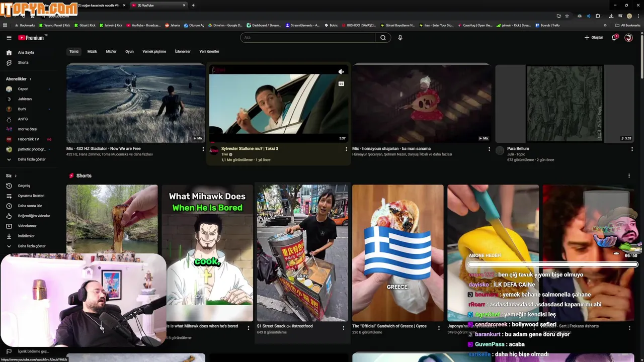Open browser extensions puzzle icon
This screenshot has height=362, width=644.
(598, 16)
